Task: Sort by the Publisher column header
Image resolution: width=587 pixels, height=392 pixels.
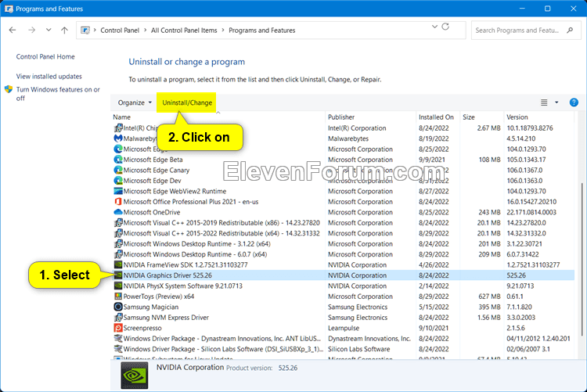Action: (341, 117)
